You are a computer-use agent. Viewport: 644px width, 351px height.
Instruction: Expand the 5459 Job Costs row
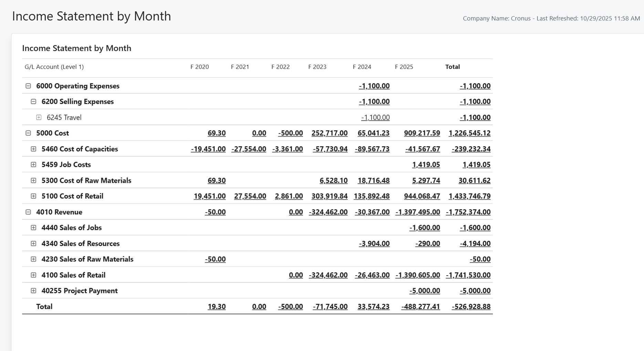(x=33, y=164)
